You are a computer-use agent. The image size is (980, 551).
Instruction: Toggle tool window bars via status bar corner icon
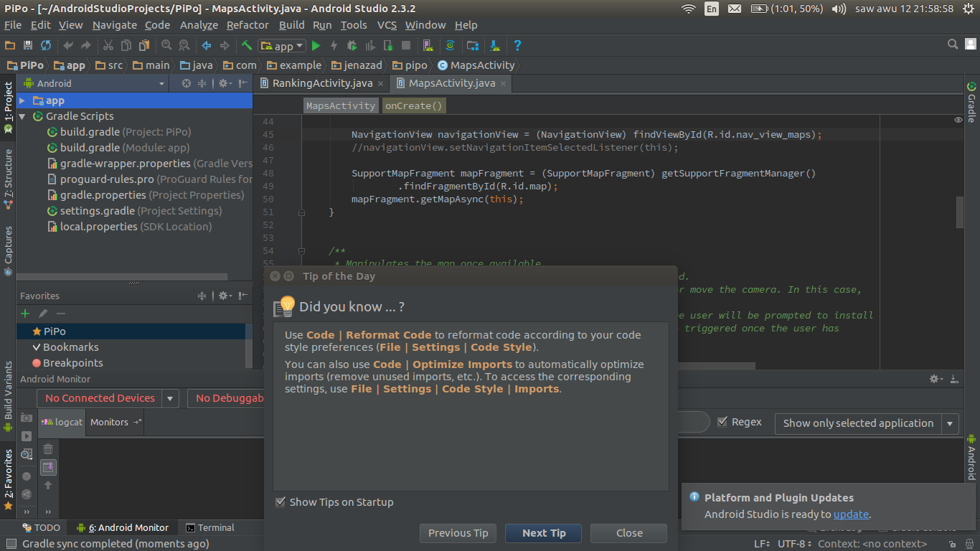coord(10,544)
